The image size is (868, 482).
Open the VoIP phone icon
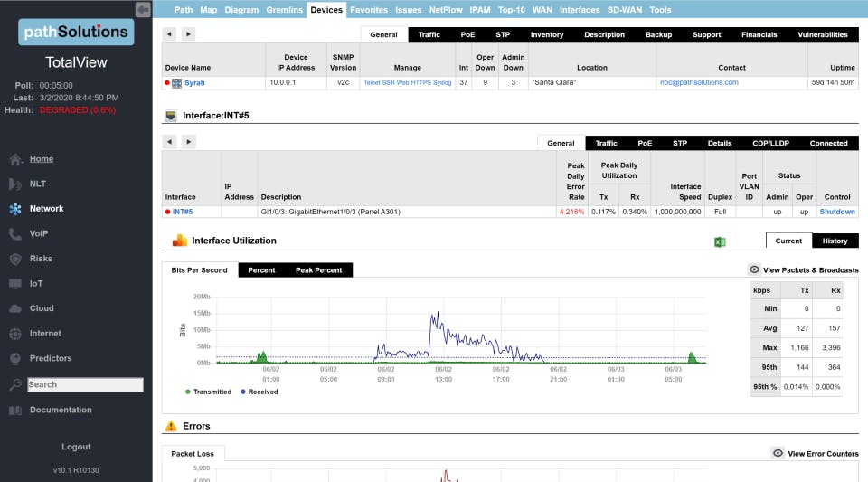(15, 234)
